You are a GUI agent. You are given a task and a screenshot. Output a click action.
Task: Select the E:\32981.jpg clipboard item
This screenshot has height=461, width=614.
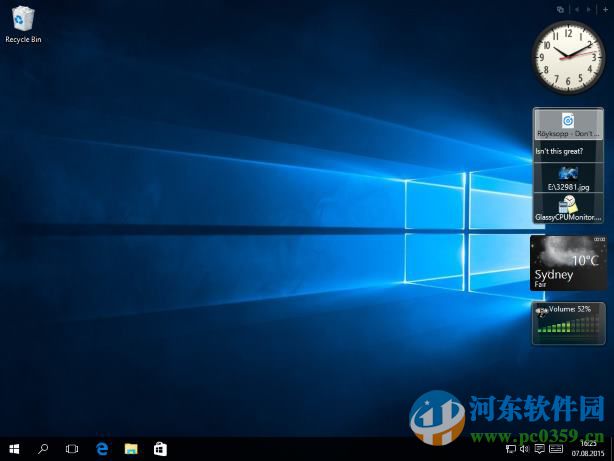[568, 178]
